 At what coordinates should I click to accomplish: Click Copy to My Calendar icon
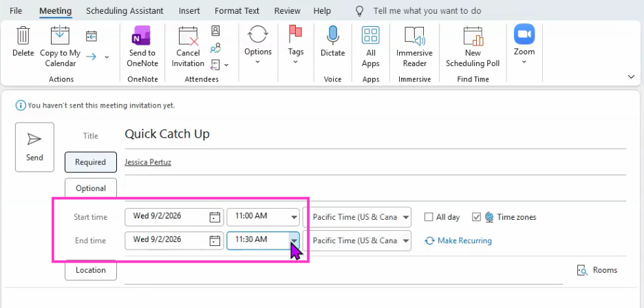coord(60,35)
